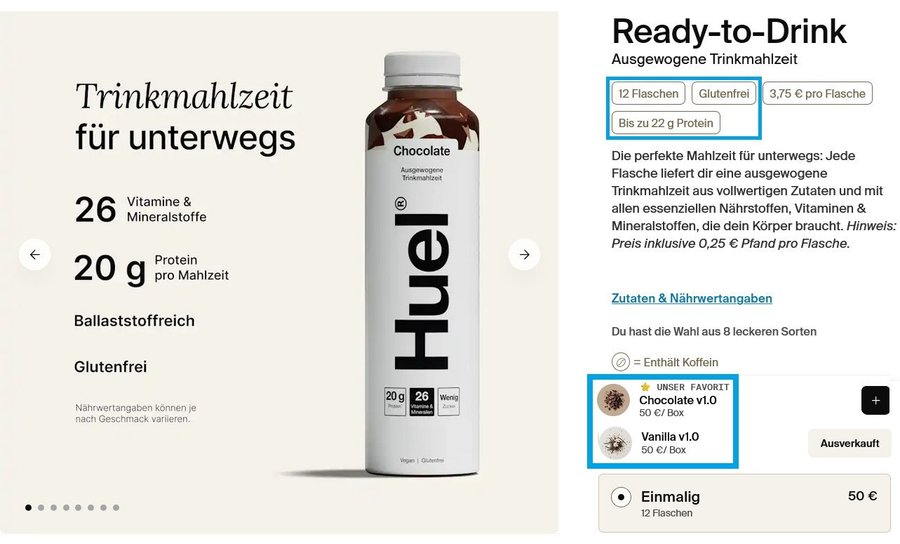Click the 12 Flaschen tag
Viewport: 900px width, 544px height.
[649, 94]
